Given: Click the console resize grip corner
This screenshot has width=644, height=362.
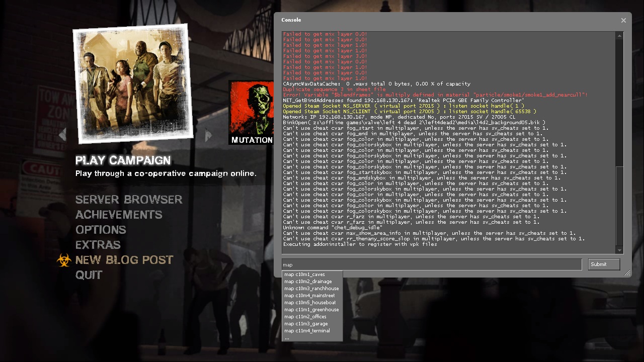Looking at the screenshot, I should 627,273.
